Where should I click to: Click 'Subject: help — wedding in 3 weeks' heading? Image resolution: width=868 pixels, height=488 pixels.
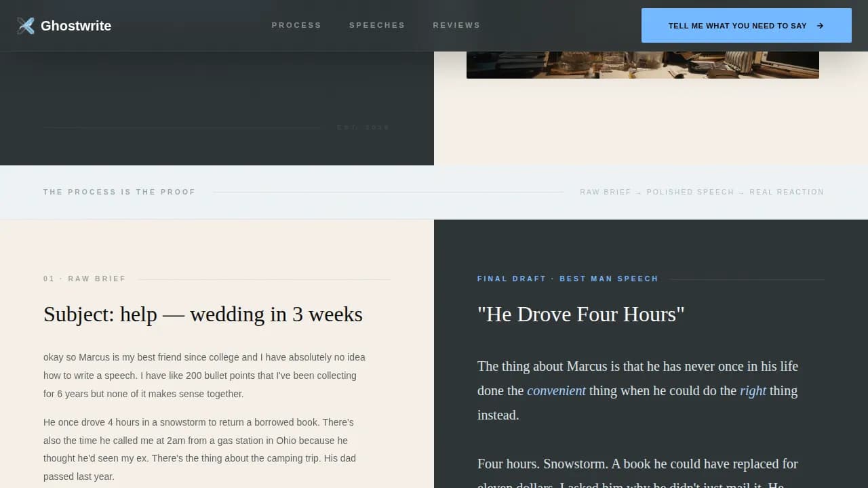point(203,314)
